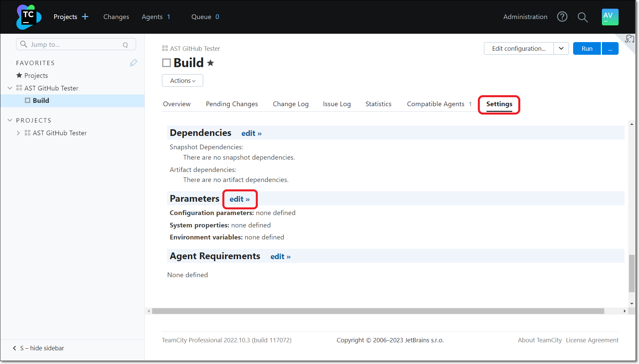Expand AST GitHub Tester under Projects
The height and width of the screenshot is (364, 639).
pos(18,133)
